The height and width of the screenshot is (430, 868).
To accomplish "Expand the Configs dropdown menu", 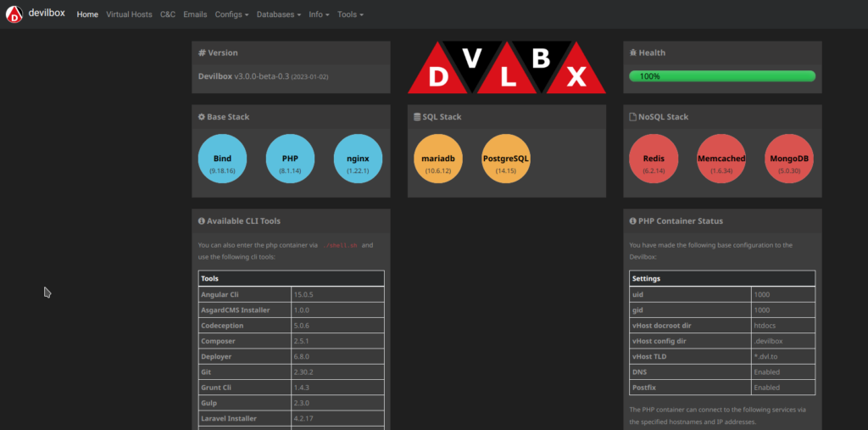I will click(231, 14).
